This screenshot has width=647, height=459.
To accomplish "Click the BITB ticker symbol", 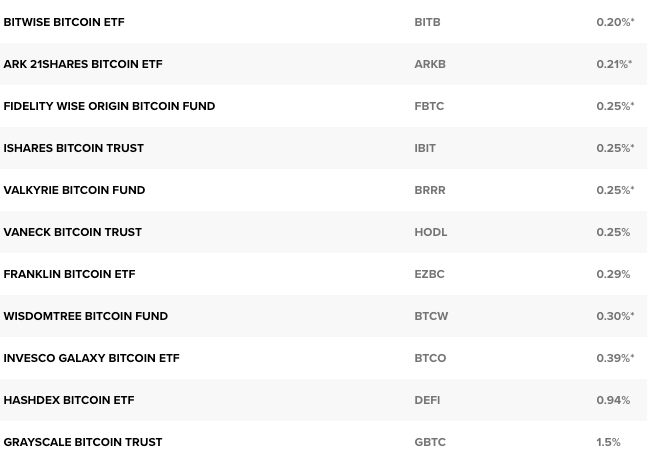I will 427,22.
